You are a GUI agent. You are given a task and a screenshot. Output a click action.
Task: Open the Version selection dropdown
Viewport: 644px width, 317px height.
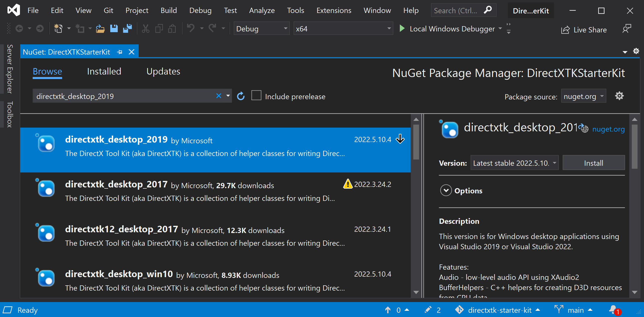[515, 163]
